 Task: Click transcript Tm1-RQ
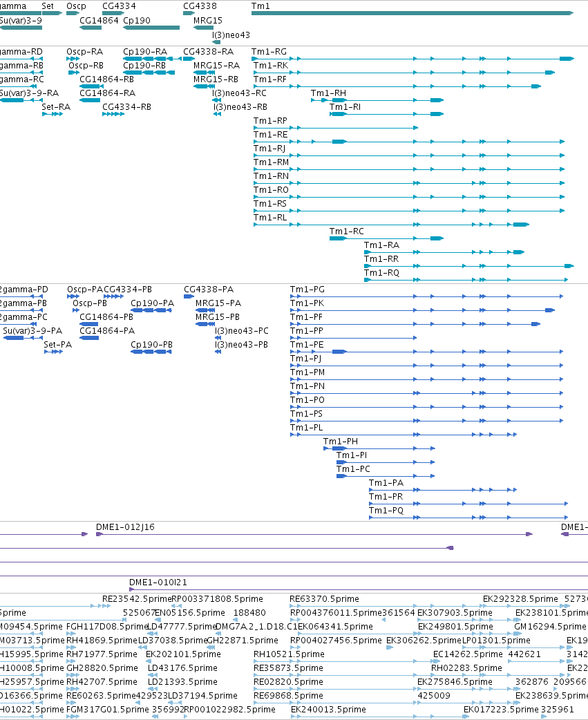click(x=466, y=279)
